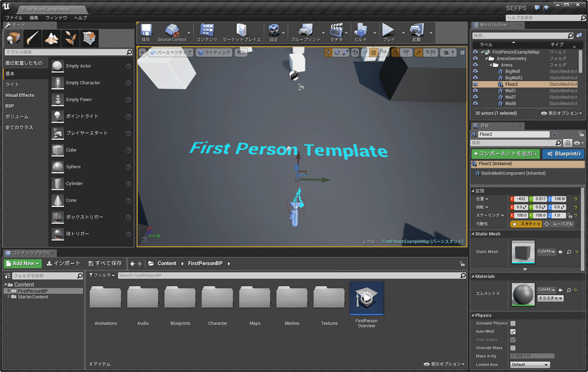Open the Settings toolbar icon

[274, 31]
